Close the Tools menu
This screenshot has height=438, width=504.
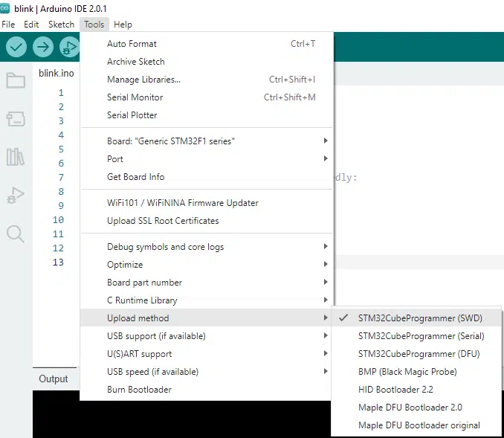pyautogui.click(x=94, y=25)
